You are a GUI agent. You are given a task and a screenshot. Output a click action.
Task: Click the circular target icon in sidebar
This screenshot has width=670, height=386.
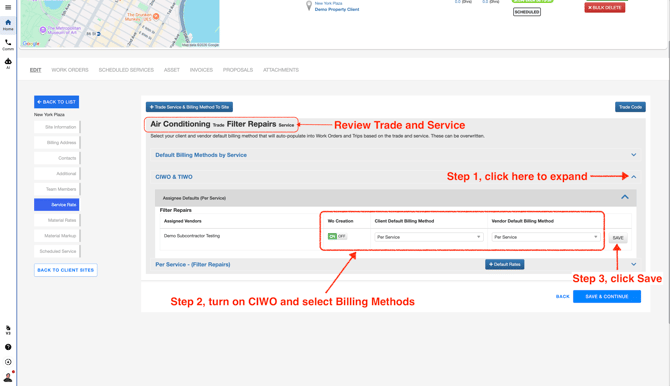[x=8, y=362]
